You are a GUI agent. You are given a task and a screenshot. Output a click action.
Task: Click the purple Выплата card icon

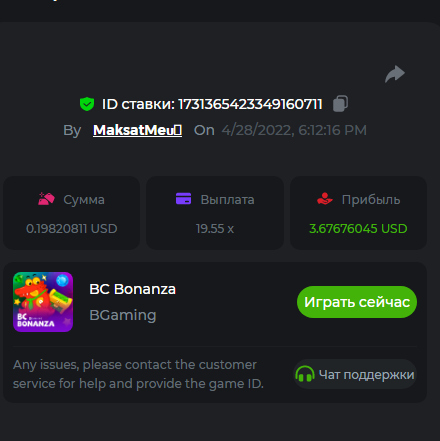click(183, 199)
